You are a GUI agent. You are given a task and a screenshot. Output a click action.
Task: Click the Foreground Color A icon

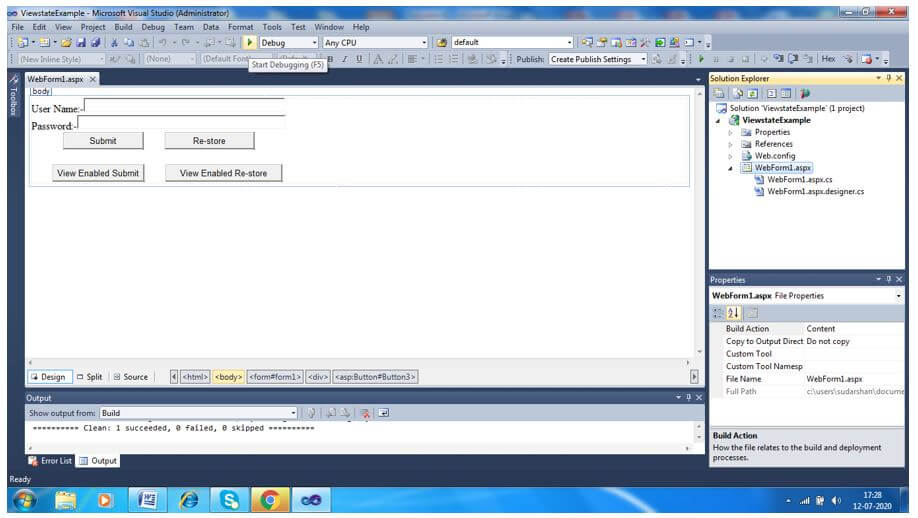pyautogui.click(x=378, y=59)
